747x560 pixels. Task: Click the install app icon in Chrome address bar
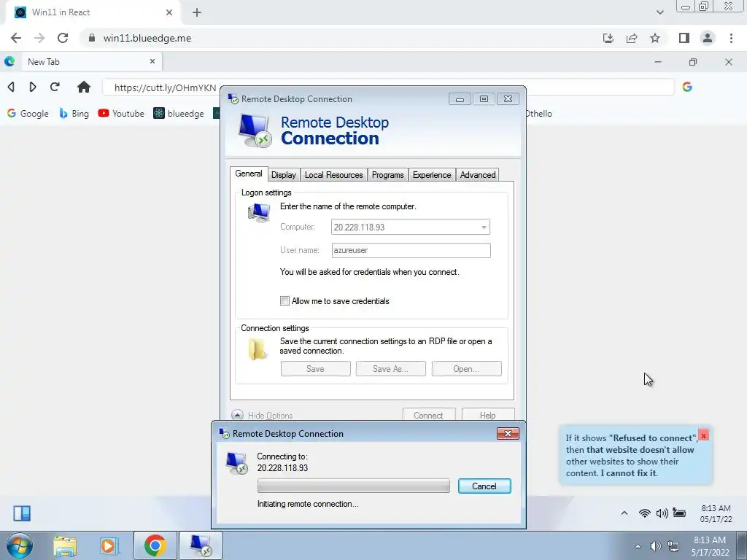pyautogui.click(x=608, y=38)
